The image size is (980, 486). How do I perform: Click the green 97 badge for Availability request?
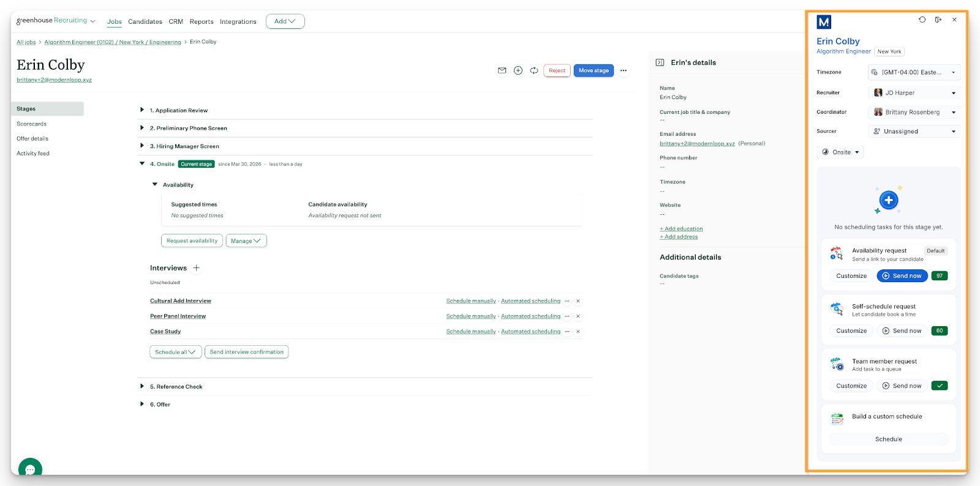point(939,276)
